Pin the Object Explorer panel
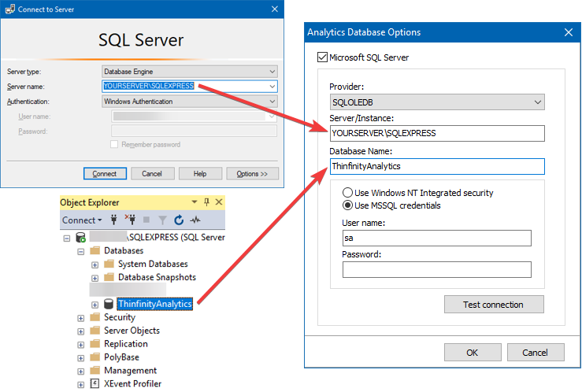 (x=207, y=202)
